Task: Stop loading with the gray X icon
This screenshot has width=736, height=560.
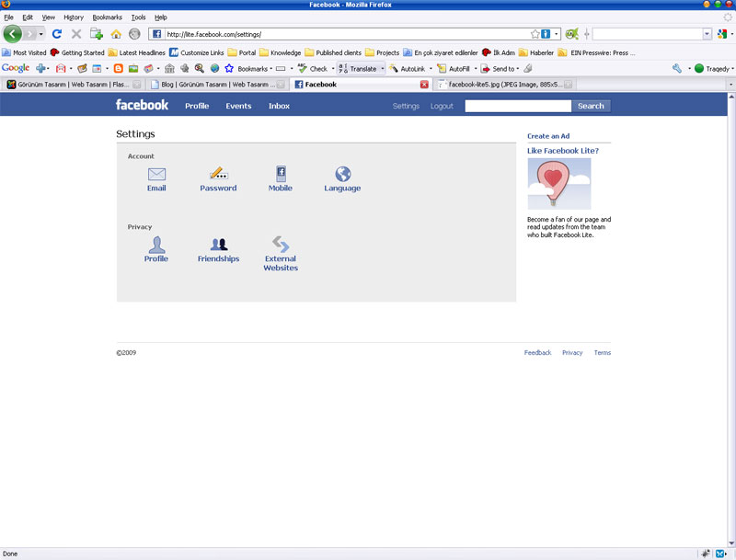Action: (x=76, y=34)
